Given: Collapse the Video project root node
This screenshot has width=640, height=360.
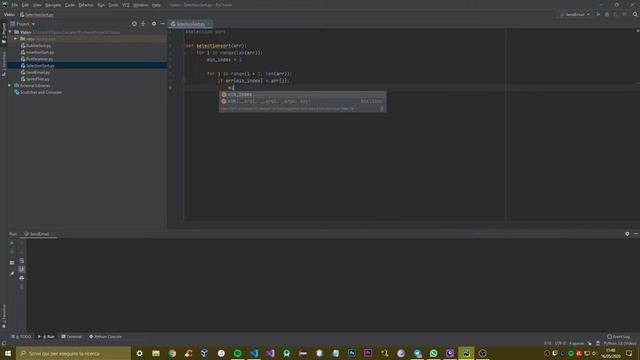Looking at the screenshot, I should click(x=10, y=32).
